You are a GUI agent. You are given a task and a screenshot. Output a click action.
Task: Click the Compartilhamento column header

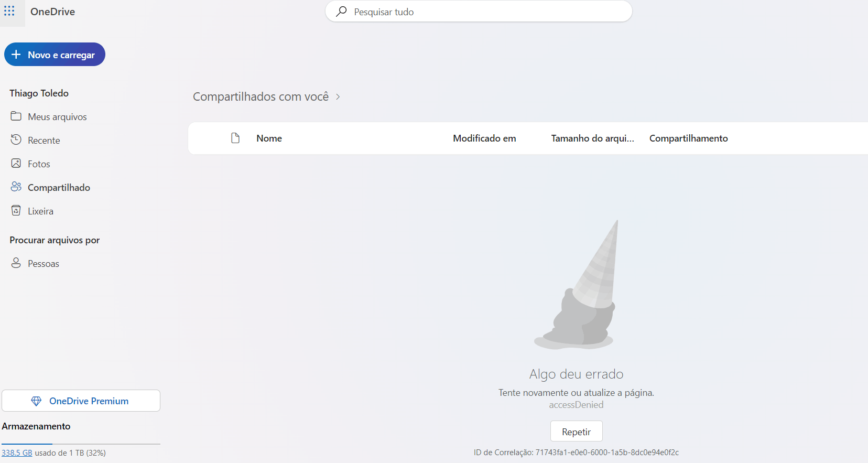pyautogui.click(x=688, y=138)
